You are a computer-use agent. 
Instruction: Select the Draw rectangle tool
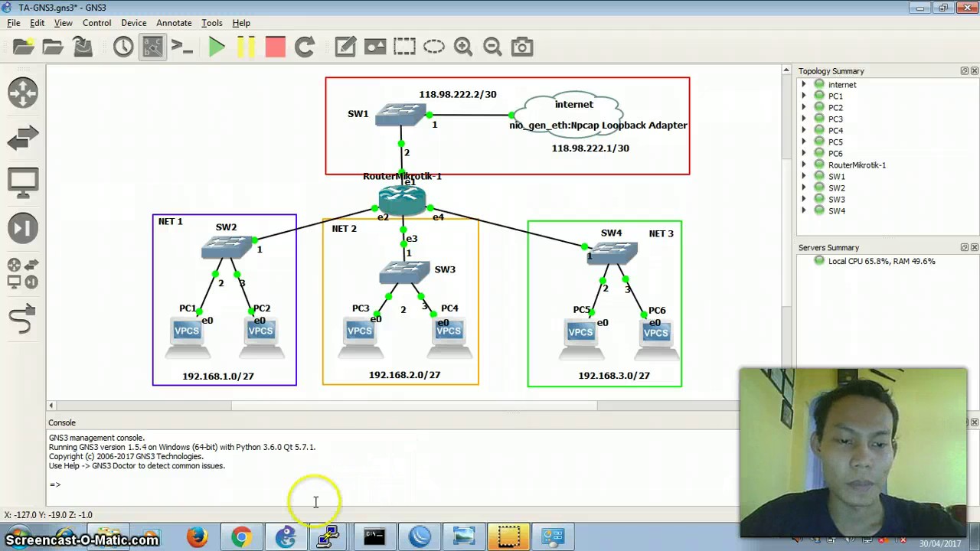404,47
